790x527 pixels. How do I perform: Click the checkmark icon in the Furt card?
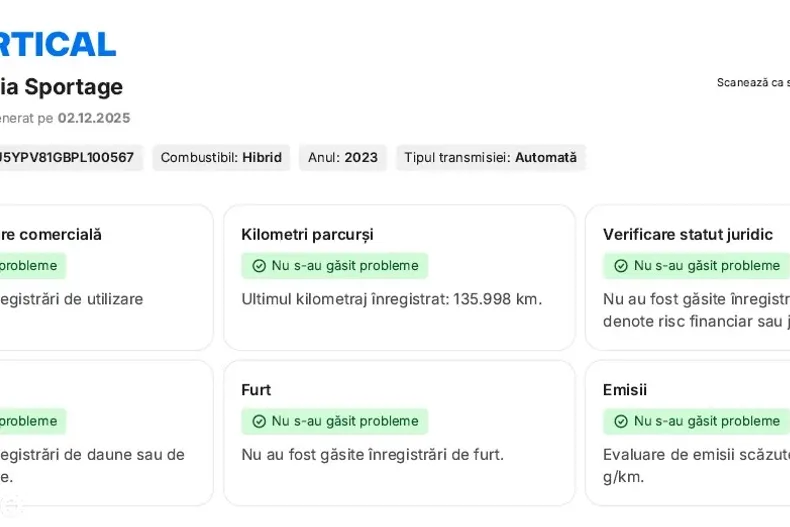259,421
